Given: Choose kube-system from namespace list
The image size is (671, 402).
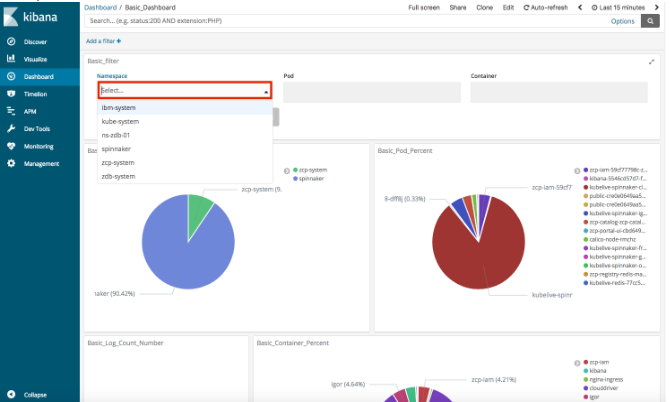Looking at the screenshot, I should [185, 121].
